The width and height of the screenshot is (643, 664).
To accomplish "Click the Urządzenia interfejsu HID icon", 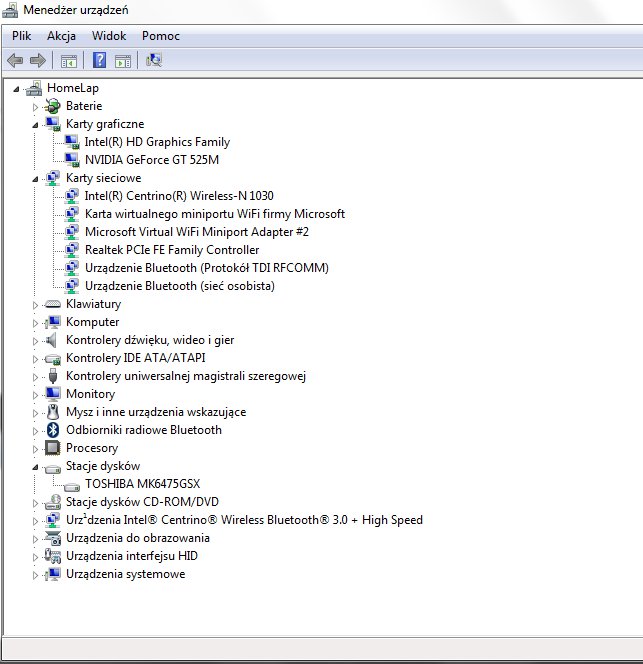I will coord(53,556).
